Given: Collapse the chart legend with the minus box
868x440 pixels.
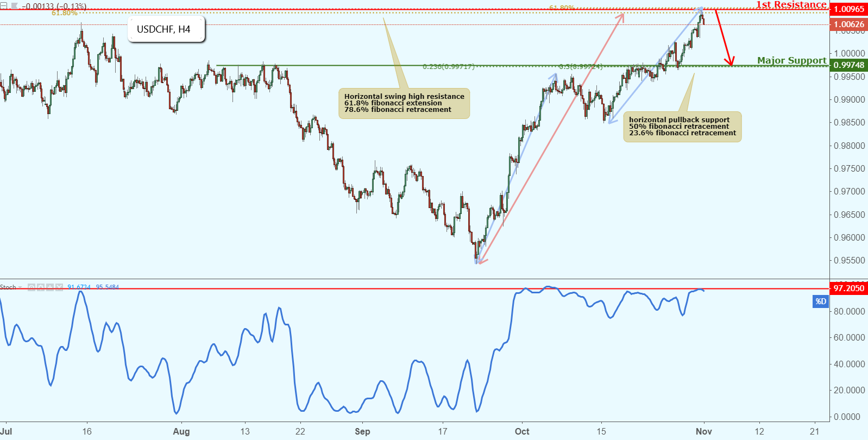Looking at the screenshot, I should pos(3,6).
